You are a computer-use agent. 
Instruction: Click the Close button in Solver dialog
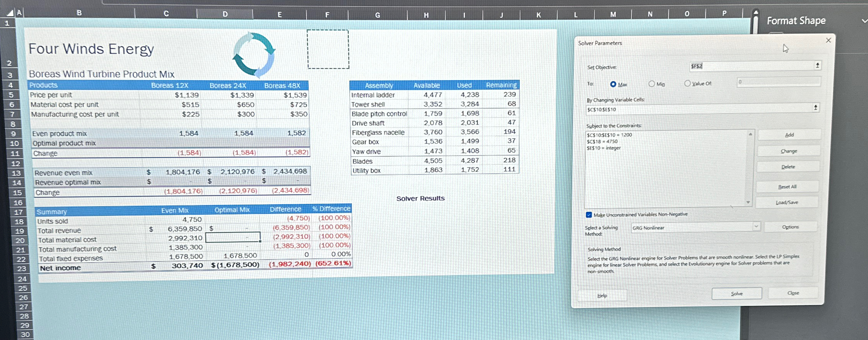tap(793, 293)
